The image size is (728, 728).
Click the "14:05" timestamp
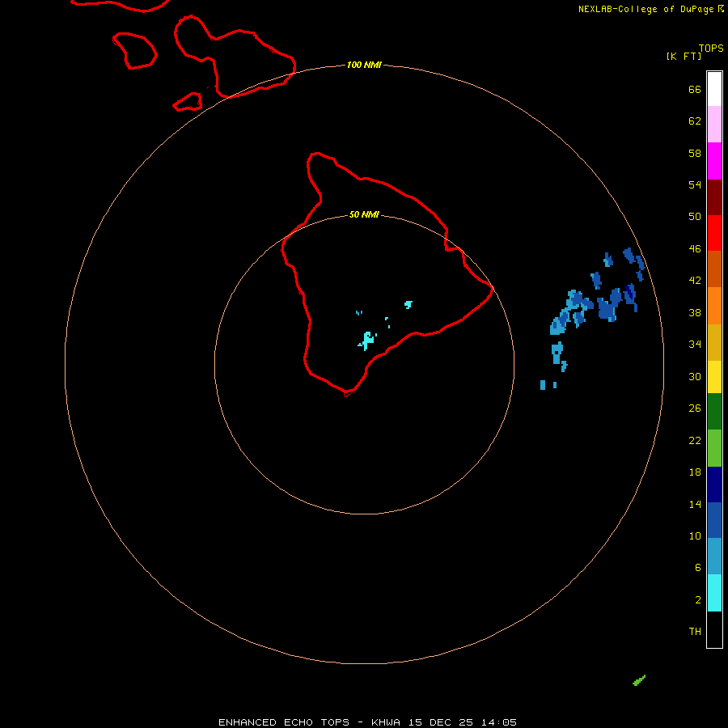point(499,722)
